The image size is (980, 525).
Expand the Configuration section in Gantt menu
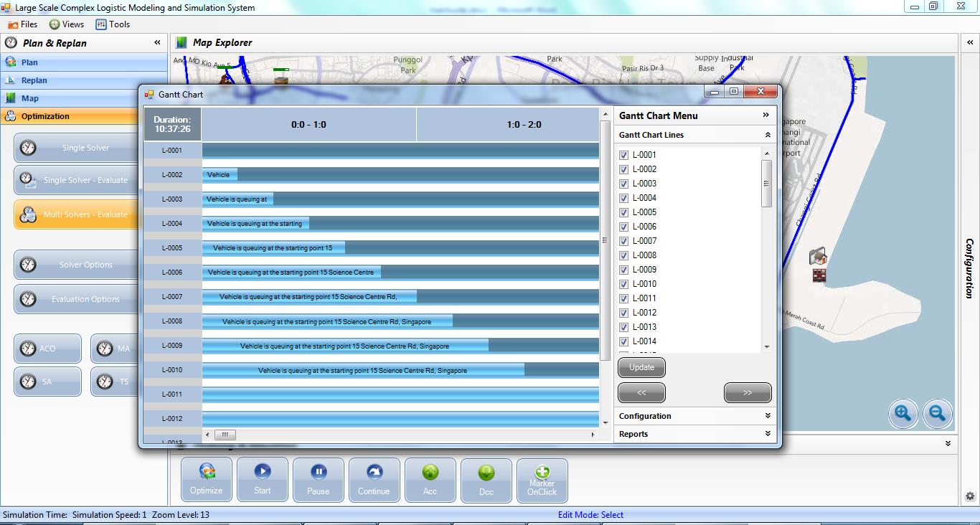coord(768,416)
